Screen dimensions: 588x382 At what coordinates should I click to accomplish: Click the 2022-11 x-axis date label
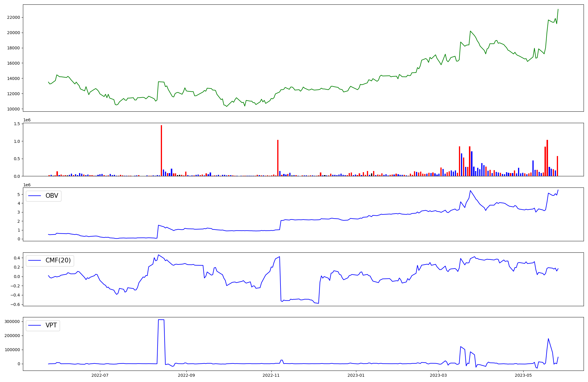[271, 375]
